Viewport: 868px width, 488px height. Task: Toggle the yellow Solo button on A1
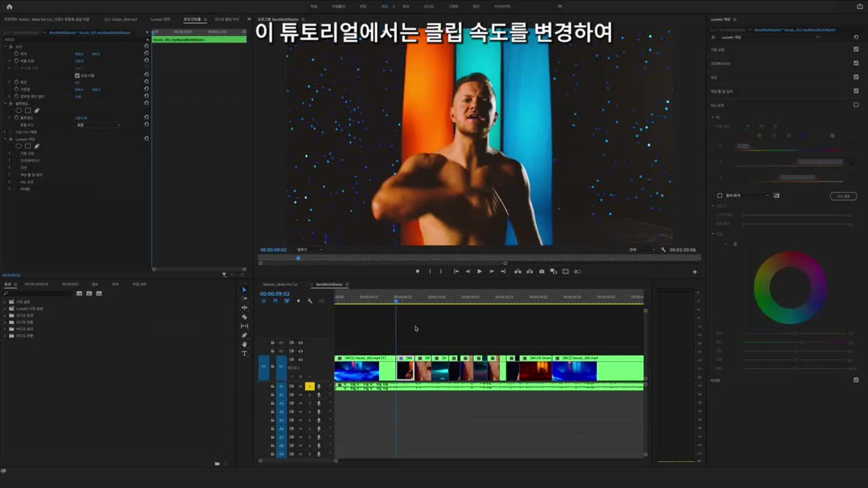pos(310,386)
